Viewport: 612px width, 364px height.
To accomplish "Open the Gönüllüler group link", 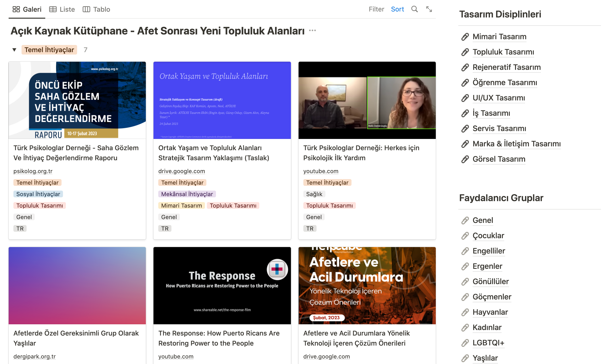I will [490, 281].
